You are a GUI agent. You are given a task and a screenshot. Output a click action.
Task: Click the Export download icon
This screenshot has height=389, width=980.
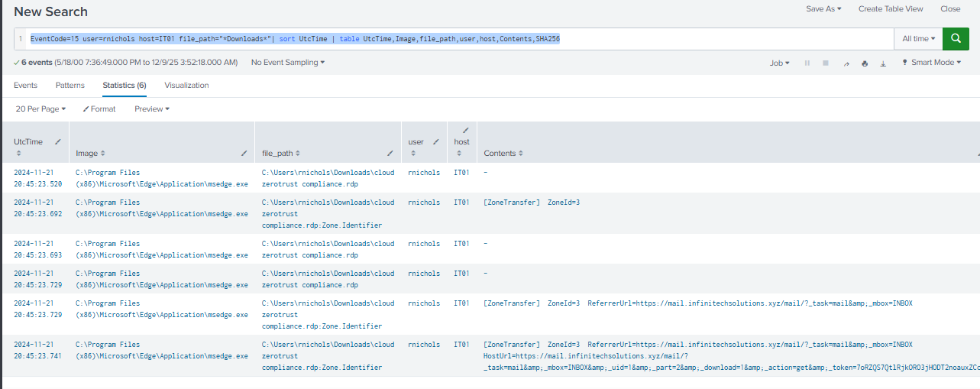pos(882,63)
